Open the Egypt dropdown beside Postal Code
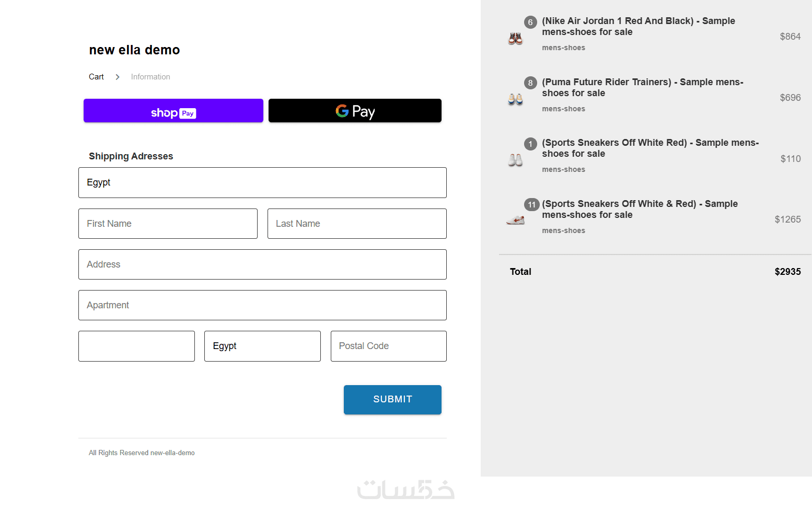Screen dimensions: 812x510 pyautogui.click(x=262, y=346)
